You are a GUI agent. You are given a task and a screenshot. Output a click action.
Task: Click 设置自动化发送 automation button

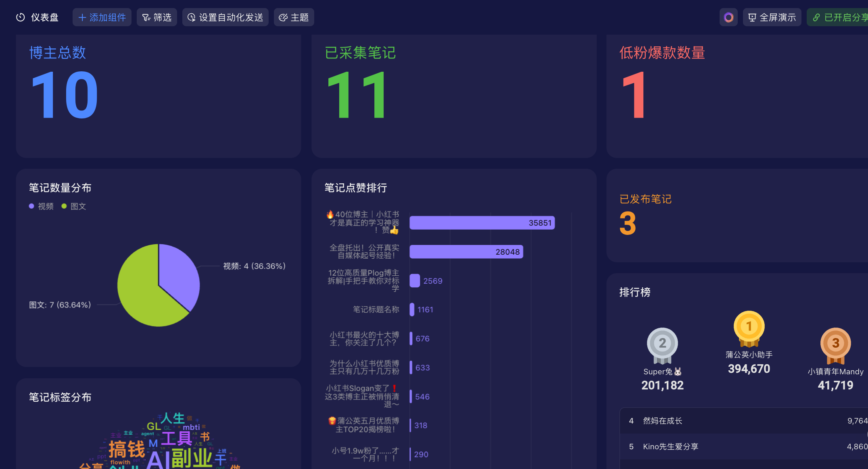click(x=225, y=17)
